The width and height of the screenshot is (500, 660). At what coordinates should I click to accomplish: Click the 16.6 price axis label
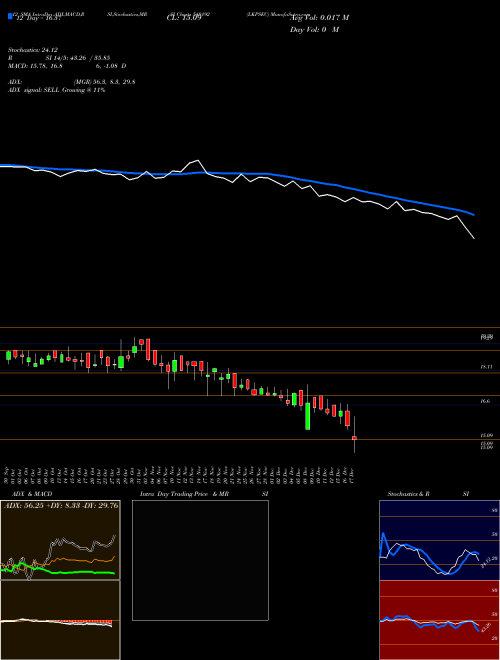tap(486, 402)
